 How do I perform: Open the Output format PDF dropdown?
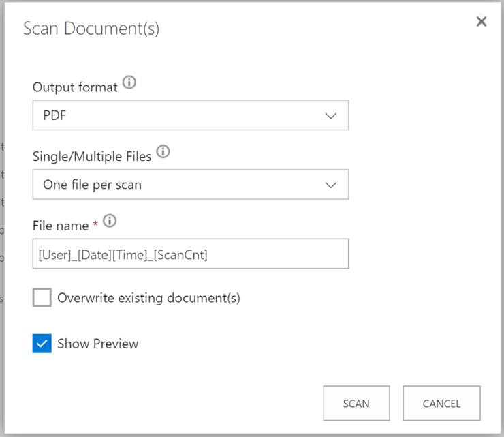coord(191,115)
